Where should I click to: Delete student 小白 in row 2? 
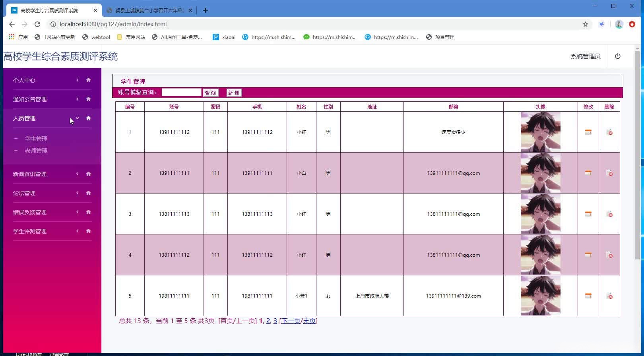click(x=609, y=173)
